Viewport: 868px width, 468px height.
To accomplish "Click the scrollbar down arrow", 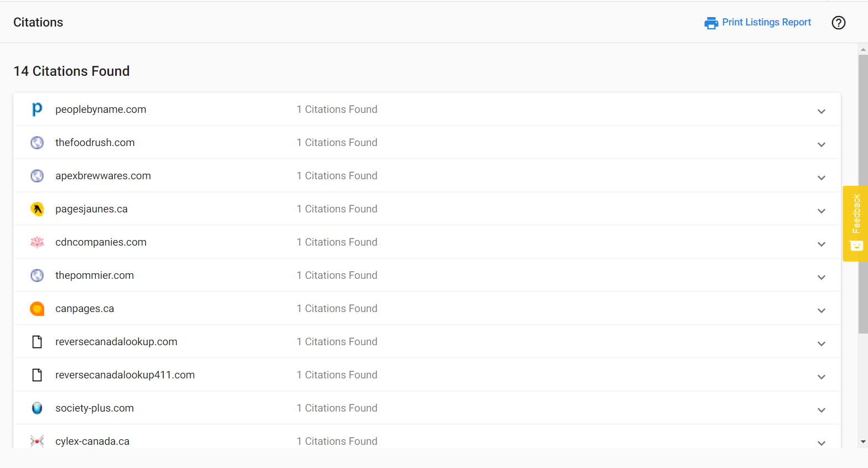I will 863,441.
